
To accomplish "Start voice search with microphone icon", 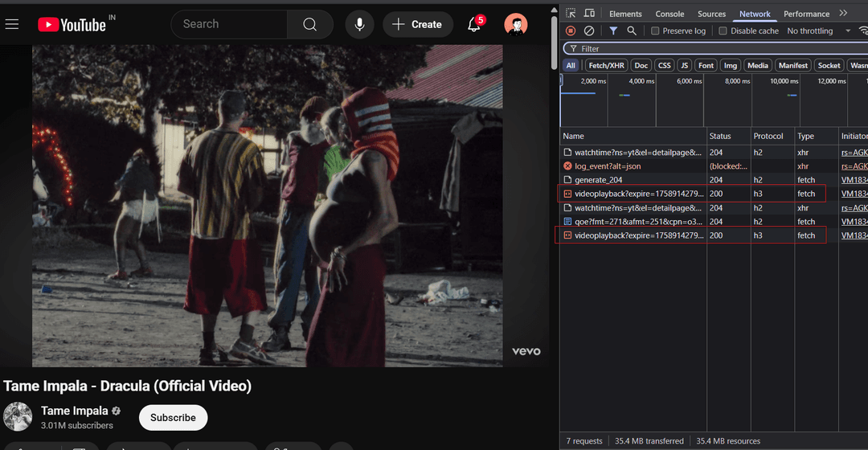I will click(x=359, y=25).
